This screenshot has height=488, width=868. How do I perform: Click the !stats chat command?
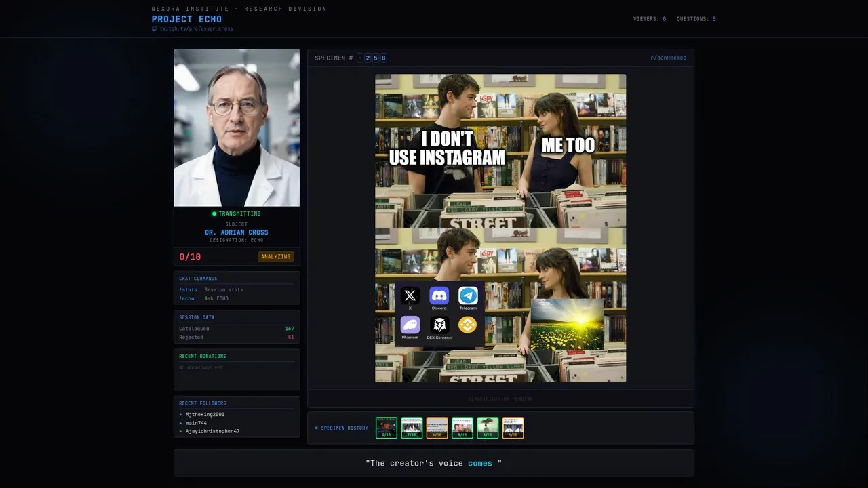[188, 289]
